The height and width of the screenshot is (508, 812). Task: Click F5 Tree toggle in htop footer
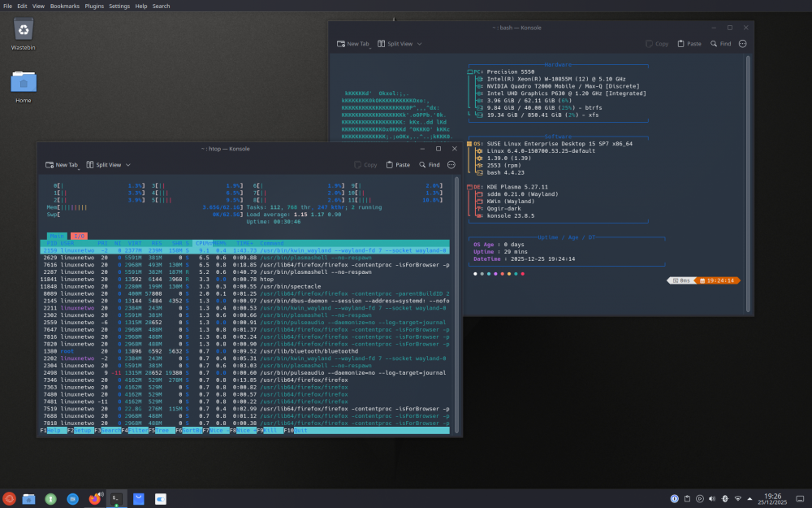tap(161, 431)
